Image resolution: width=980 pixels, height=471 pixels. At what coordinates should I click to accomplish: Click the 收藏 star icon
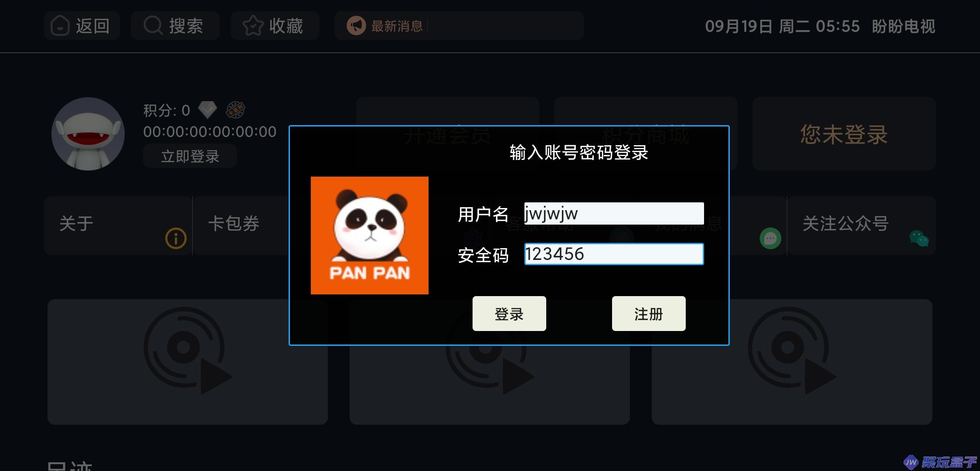[x=253, y=26]
